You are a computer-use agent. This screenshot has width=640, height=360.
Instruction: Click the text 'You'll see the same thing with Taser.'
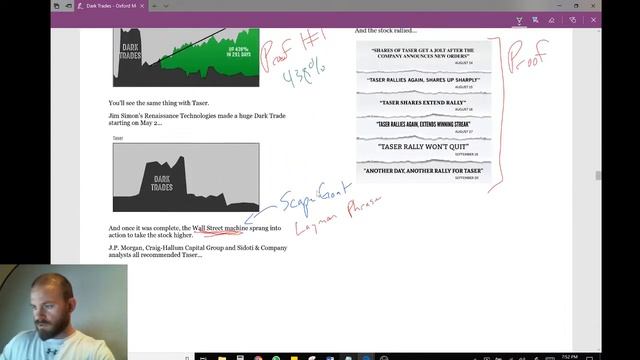pos(158,103)
